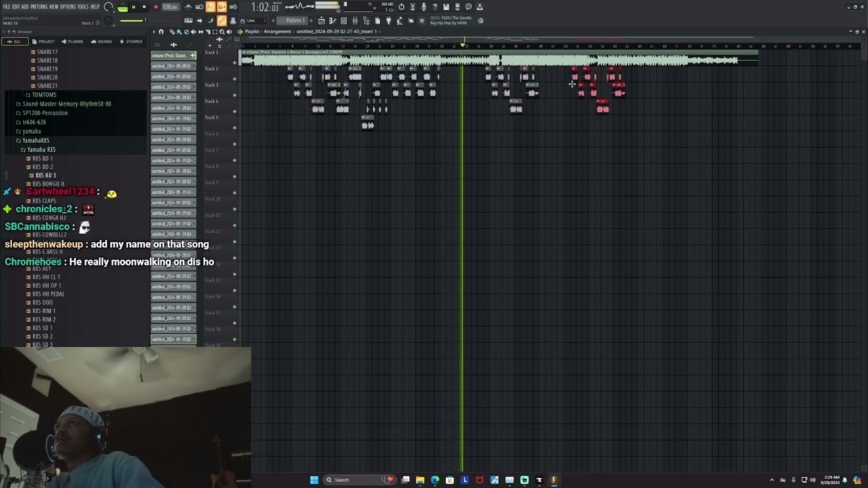Viewport: 868px width, 488px height.
Task: Open the Playlist window options arrow
Action: tap(154, 32)
